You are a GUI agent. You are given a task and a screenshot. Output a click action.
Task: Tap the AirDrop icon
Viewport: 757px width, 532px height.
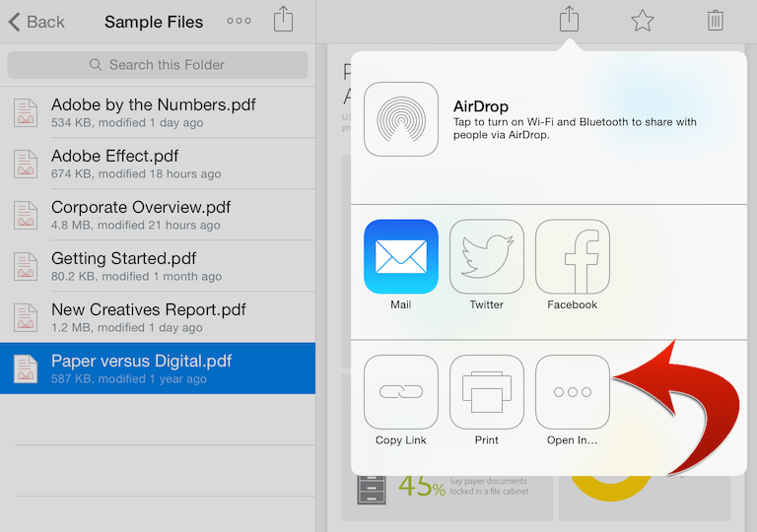401,119
